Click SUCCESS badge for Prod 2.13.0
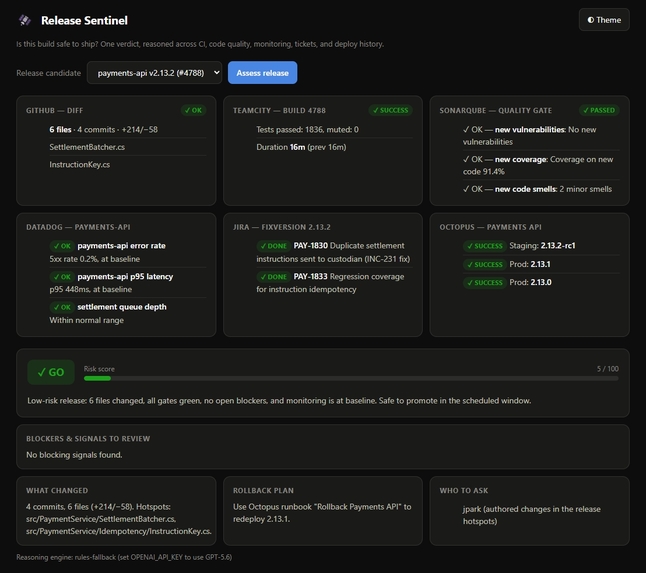Screen dimensions: 646x573 (x=484, y=283)
